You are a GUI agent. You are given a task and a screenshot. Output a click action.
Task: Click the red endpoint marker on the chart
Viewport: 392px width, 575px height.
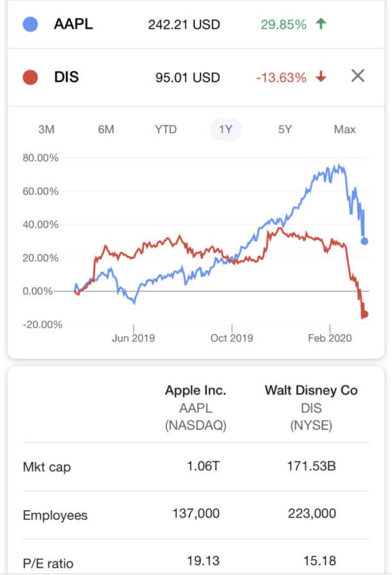pos(364,315)
